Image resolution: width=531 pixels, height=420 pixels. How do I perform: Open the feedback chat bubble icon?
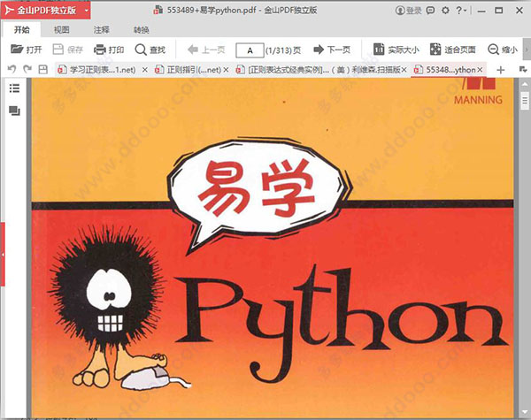[430, 11]
